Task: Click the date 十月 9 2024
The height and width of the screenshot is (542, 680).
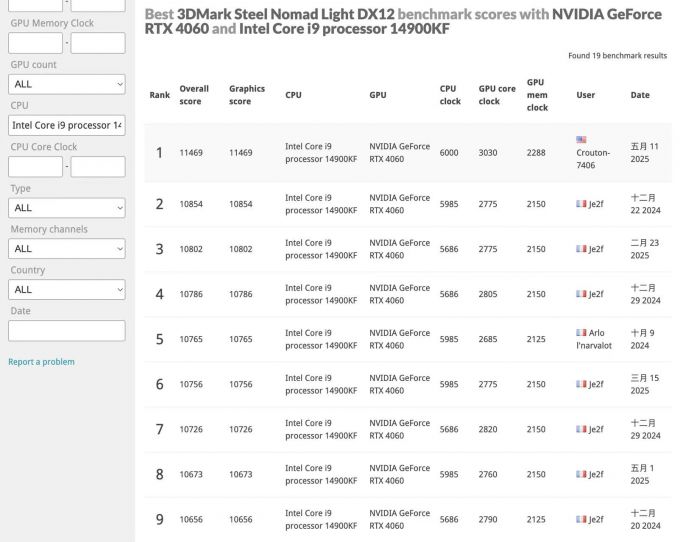Action: 642,339
